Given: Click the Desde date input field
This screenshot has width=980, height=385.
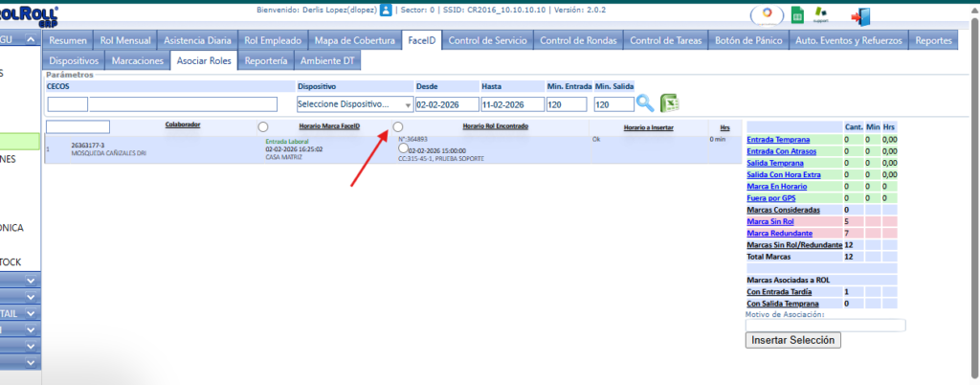Looking at the screenshot, I should point(446,104).
